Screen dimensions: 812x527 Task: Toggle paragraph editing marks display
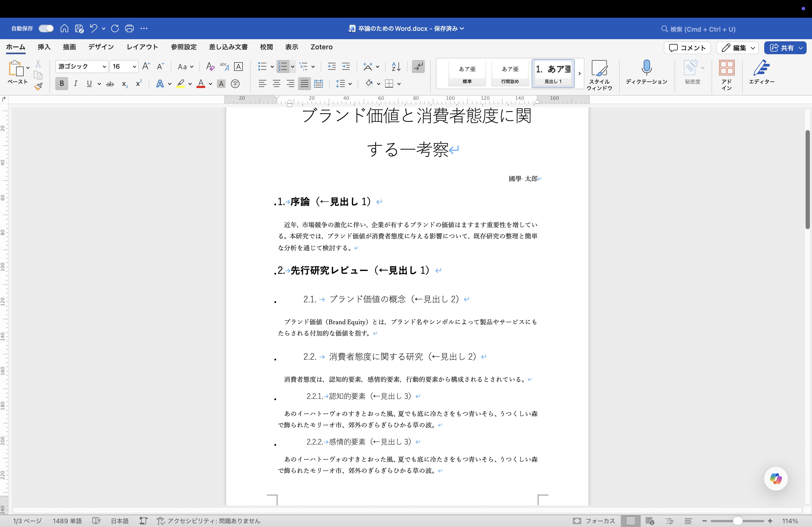click(418, 67)
